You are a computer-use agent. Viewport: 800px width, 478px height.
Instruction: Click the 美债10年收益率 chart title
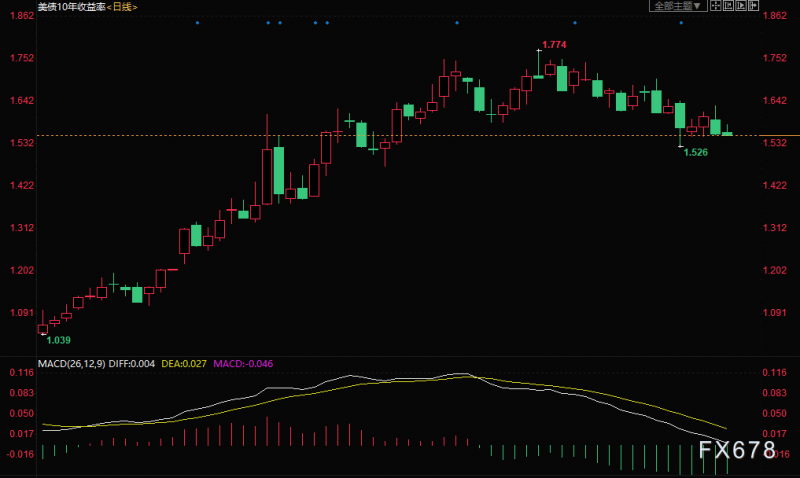(x=71, y=7)
